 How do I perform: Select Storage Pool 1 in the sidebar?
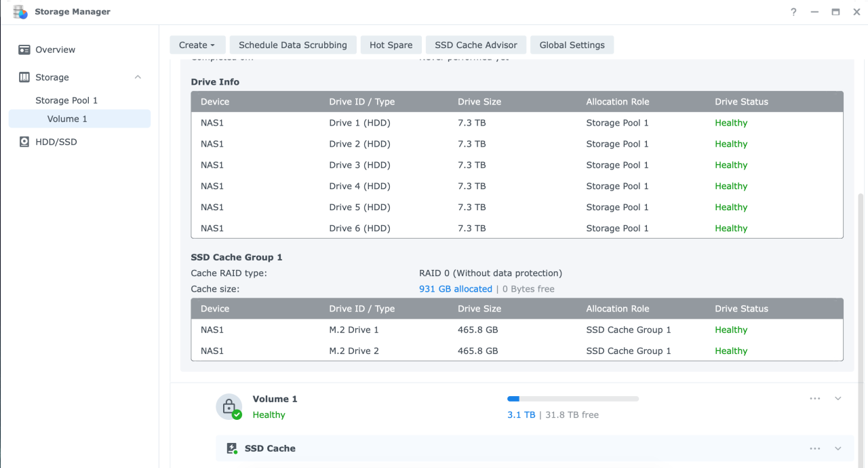coord(66,100)
